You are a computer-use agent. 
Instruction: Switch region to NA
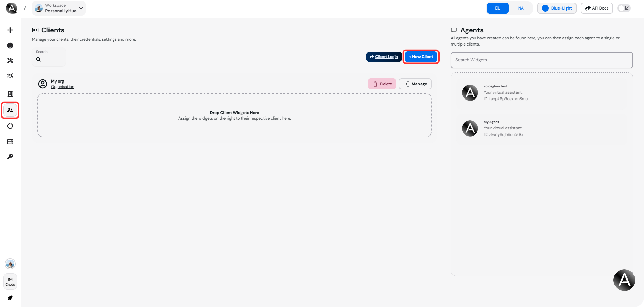[x=521, y=8]
